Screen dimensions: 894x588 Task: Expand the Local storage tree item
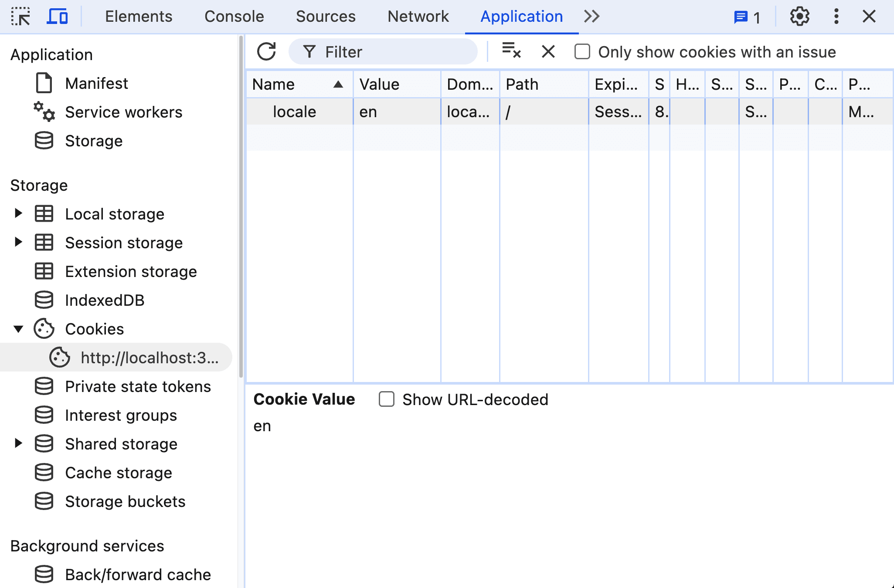18,214
